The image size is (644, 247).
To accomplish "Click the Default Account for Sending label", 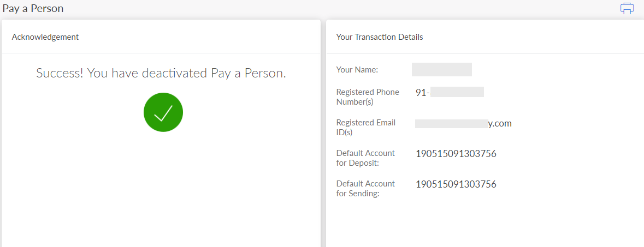I will [x=365, y=188].
